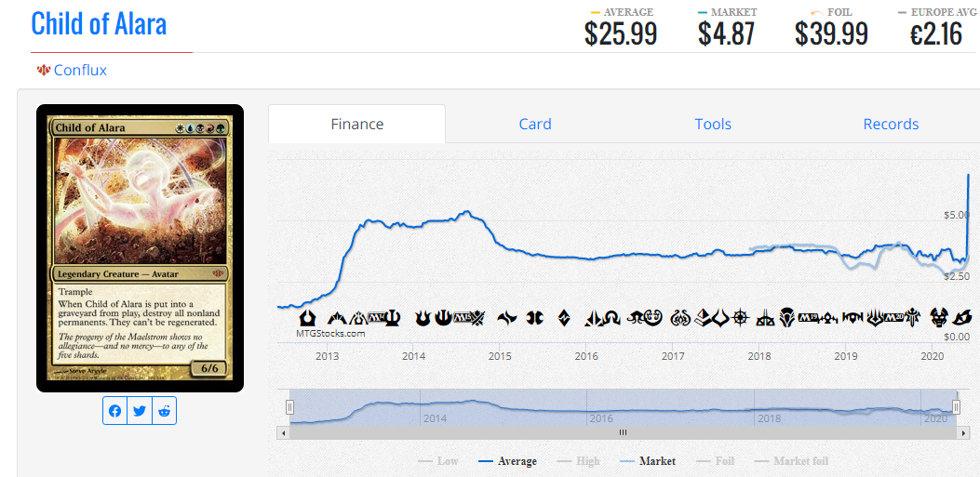980x477 pixels.
Task: Share card on Twitter
Action: [140, 411]
